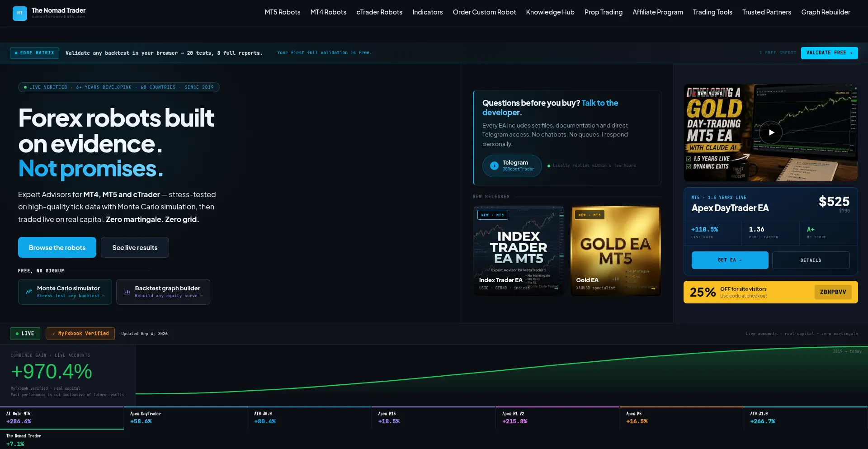Select the Apex DayTrader +58.6% tab
The height and width of the screenshot is (449, 868).
pyautogui.click(x=186, y=418)
